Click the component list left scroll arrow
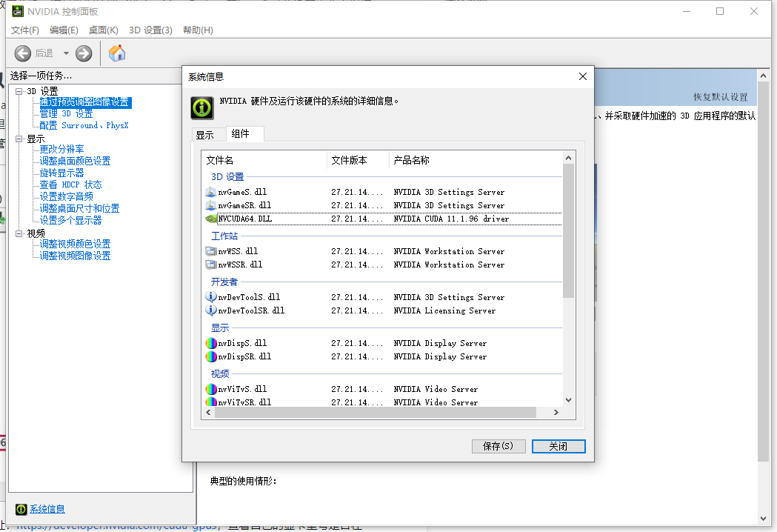 (208, 413)
